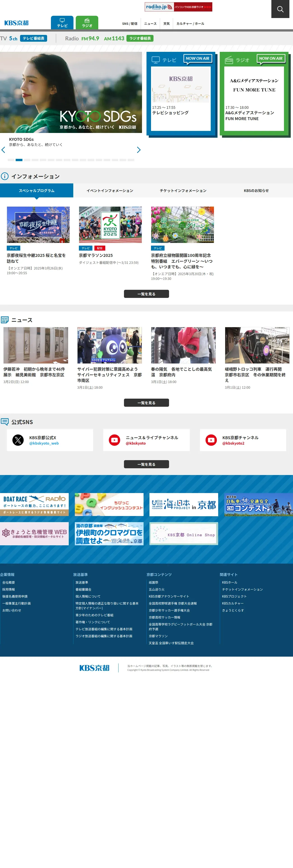Click the KBS Kyoto header logo
Screen dimensions: 293x868
click(16, 23)
